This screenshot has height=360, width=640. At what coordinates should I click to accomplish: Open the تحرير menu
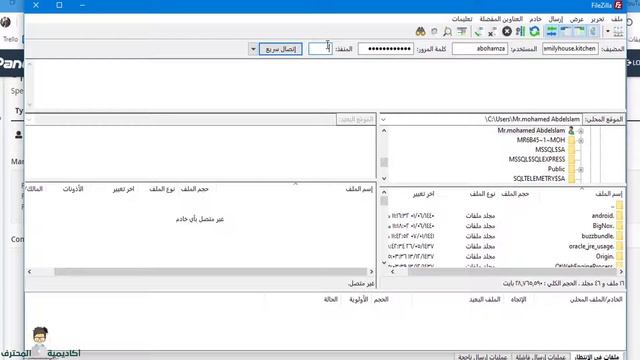coord(597,19)
